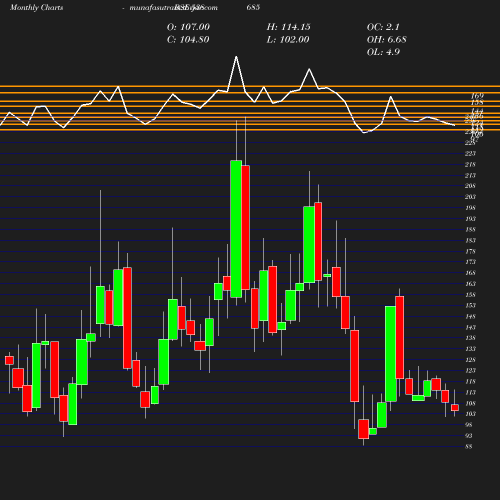Click the '685' number in the header

click(x=253, y=7)
